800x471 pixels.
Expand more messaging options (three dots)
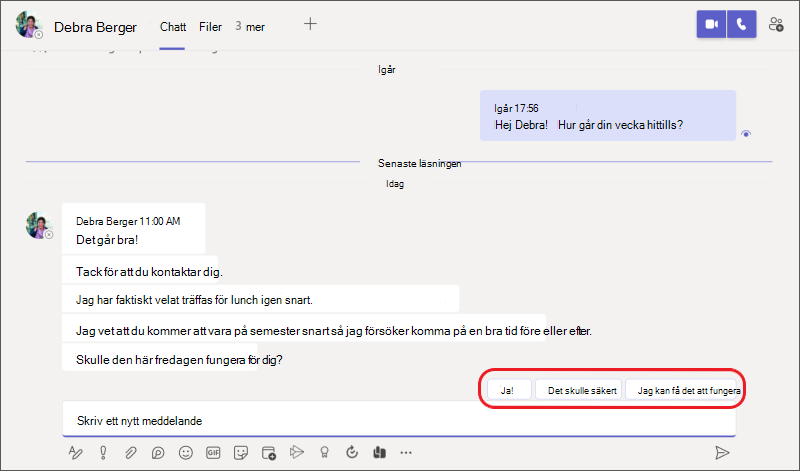(405, 453)
